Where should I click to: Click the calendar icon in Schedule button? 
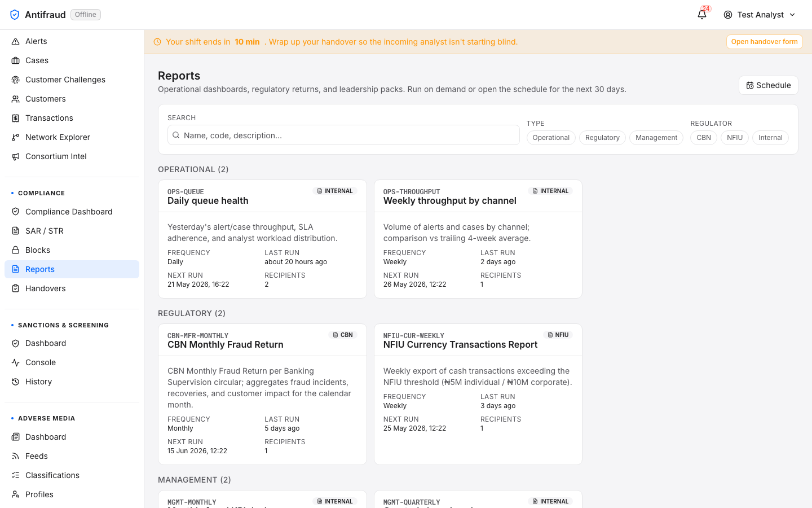[x=750, y=85]
